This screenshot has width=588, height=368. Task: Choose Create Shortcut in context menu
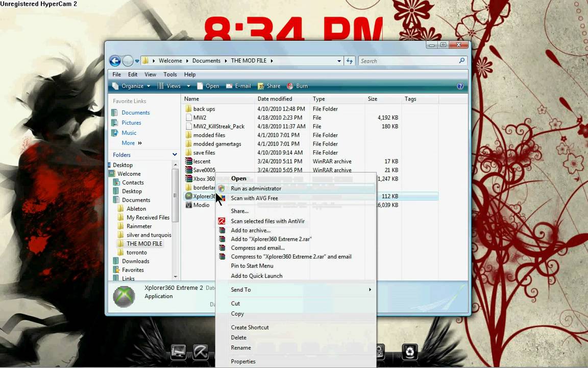coord(296,327)
